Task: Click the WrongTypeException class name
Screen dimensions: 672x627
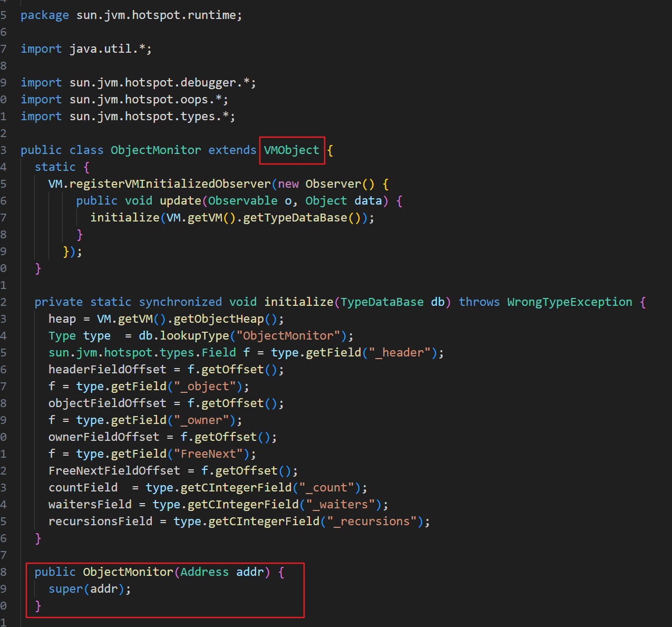Action: pyautogui.click(x=569, y=302)
